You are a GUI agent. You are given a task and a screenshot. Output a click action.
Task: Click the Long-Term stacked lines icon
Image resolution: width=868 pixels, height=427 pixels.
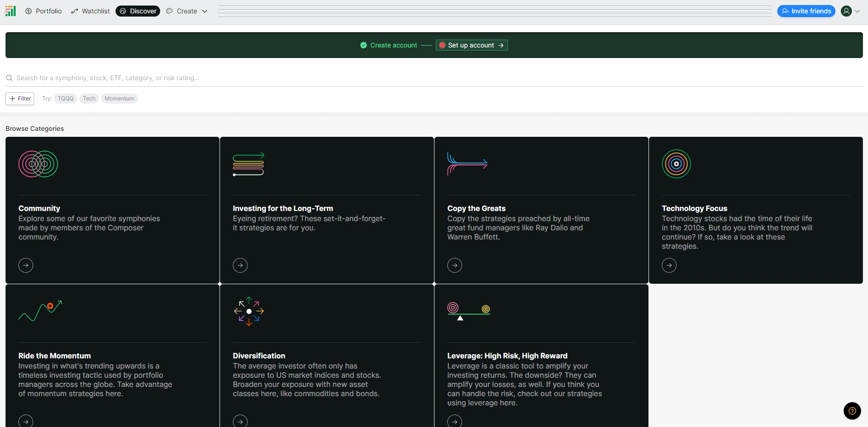coord(249,164)
